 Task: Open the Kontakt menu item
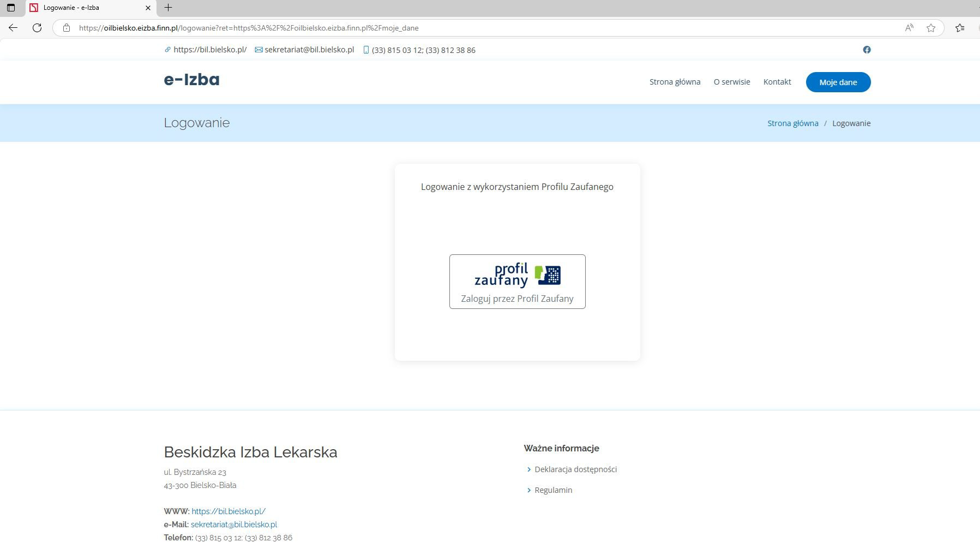(777, 82)
